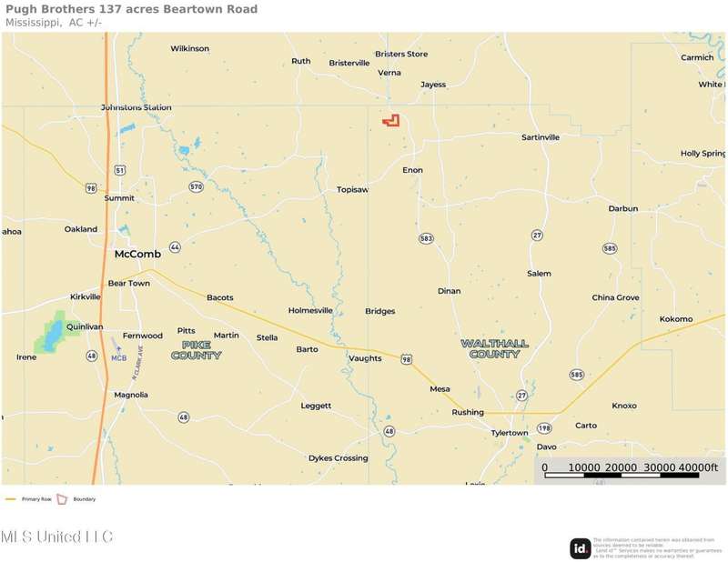Image resolution: width=728 pixels, height=562 pixels.
Task: Select the Boundary legend polygon icon
Action: click(62, 499)
